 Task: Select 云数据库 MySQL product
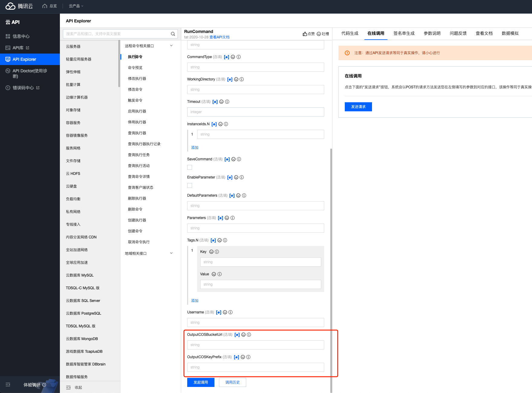(80, 275)
